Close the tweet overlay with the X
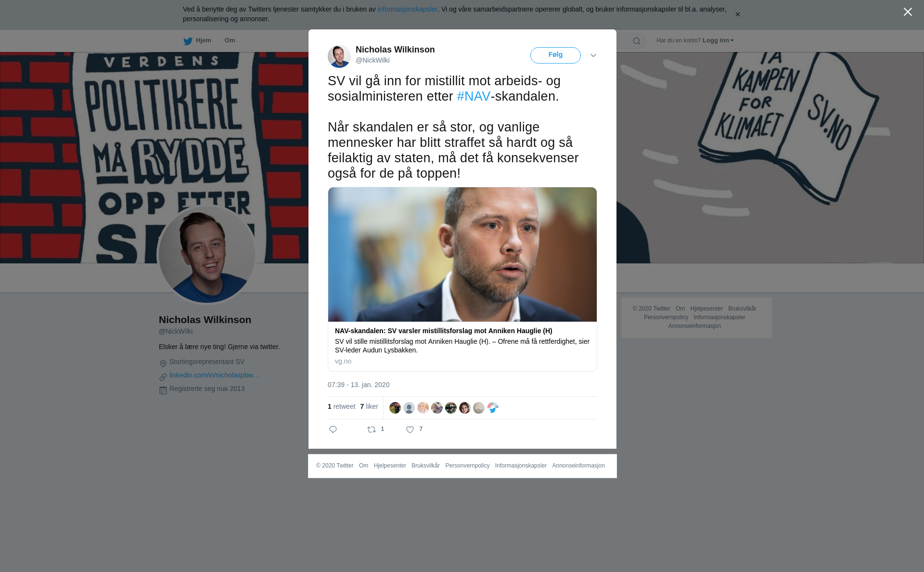Image resolution: width=924 pixels, height=572 pixels. pyautogui.click(x=908, y=12)
